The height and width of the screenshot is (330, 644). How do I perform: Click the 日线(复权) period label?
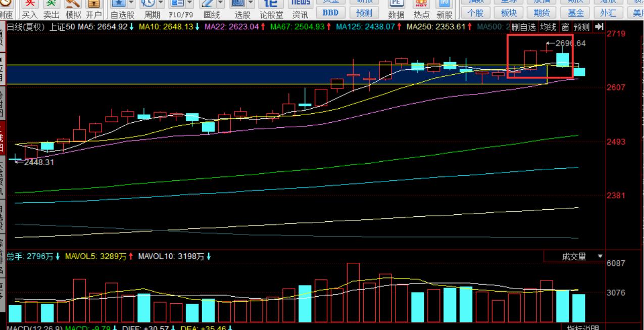26,26
